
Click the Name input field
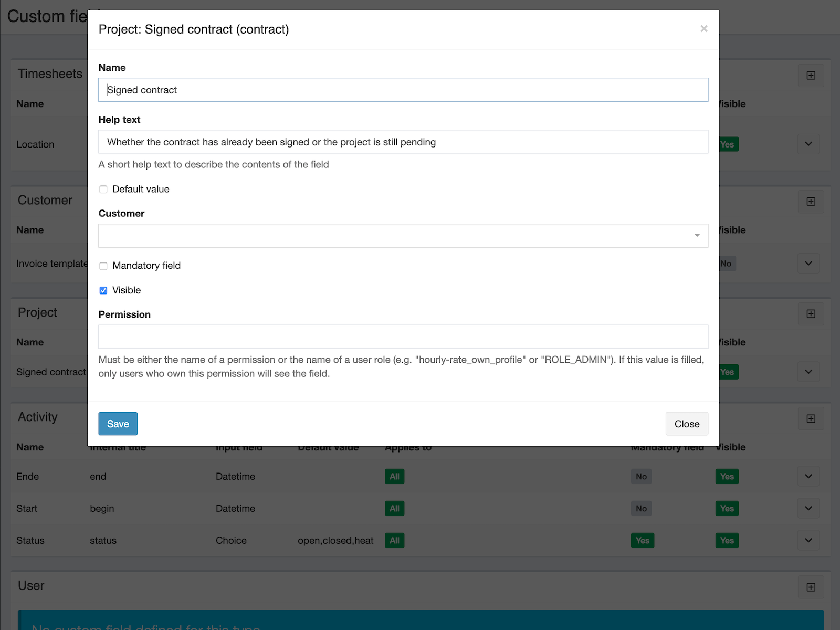(x=403, y=90)
